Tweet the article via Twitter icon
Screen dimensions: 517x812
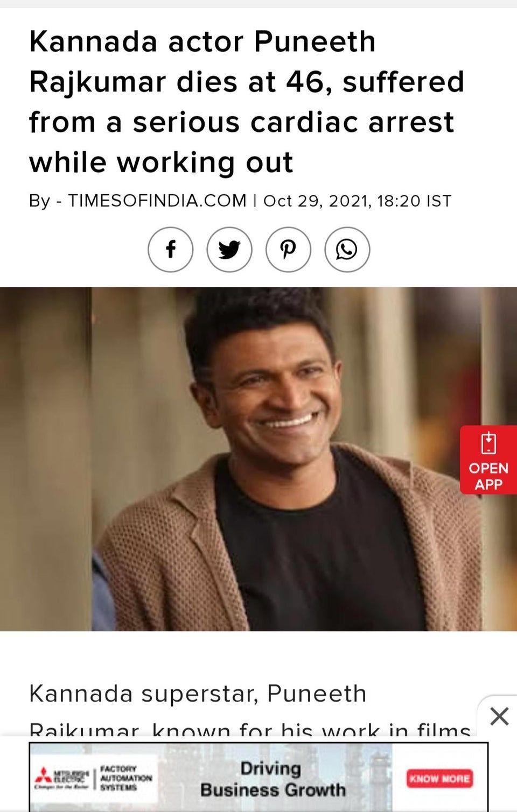[229, 250]
